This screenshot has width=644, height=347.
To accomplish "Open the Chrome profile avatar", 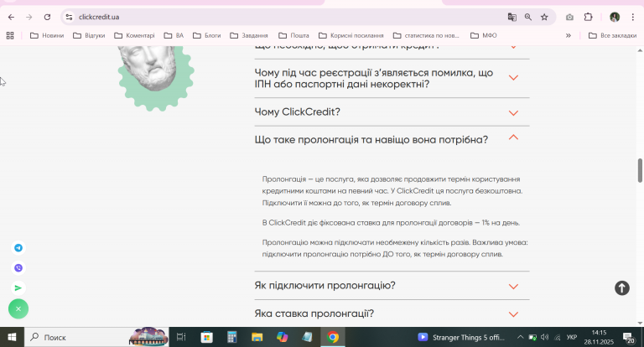I will coord(615,17).
